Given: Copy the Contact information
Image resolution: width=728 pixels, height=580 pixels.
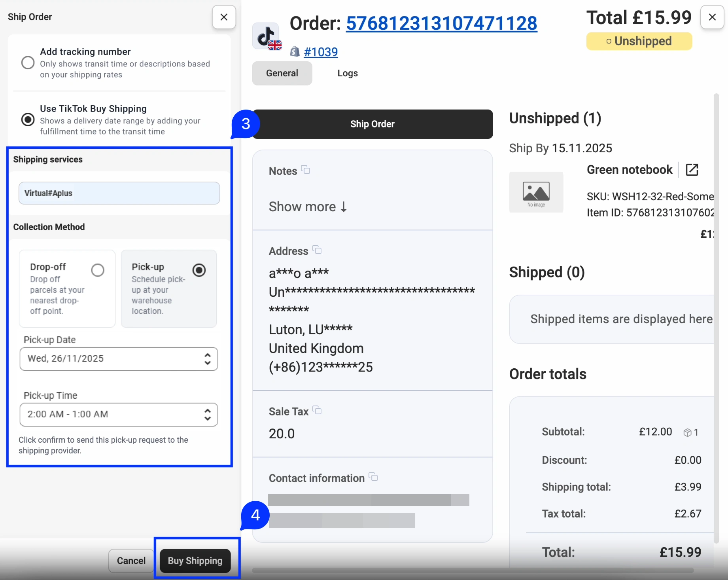Looking at the screenshot, I should click(373, 477).
